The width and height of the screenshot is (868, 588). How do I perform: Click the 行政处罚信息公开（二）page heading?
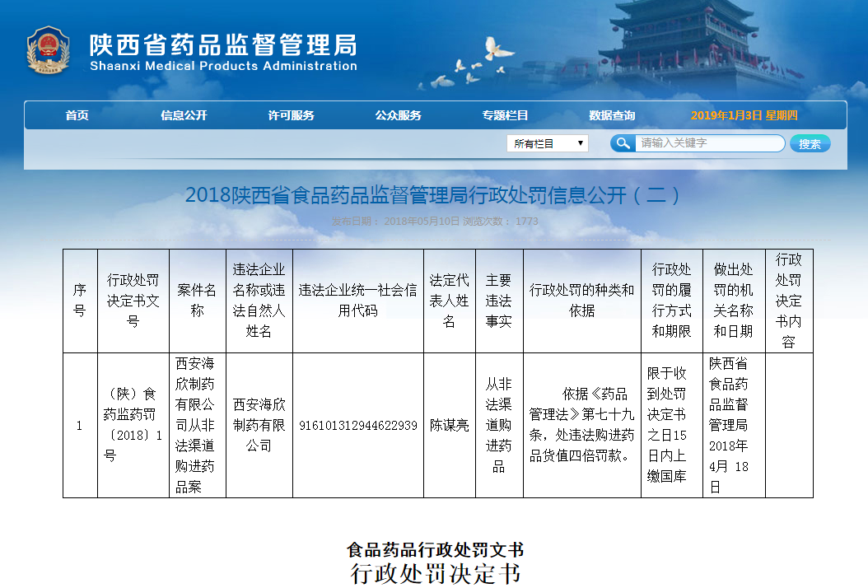point(433,195)
